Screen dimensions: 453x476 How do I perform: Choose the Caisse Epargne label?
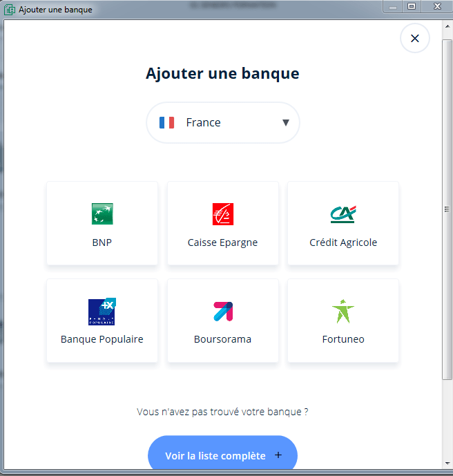point(223,243)
